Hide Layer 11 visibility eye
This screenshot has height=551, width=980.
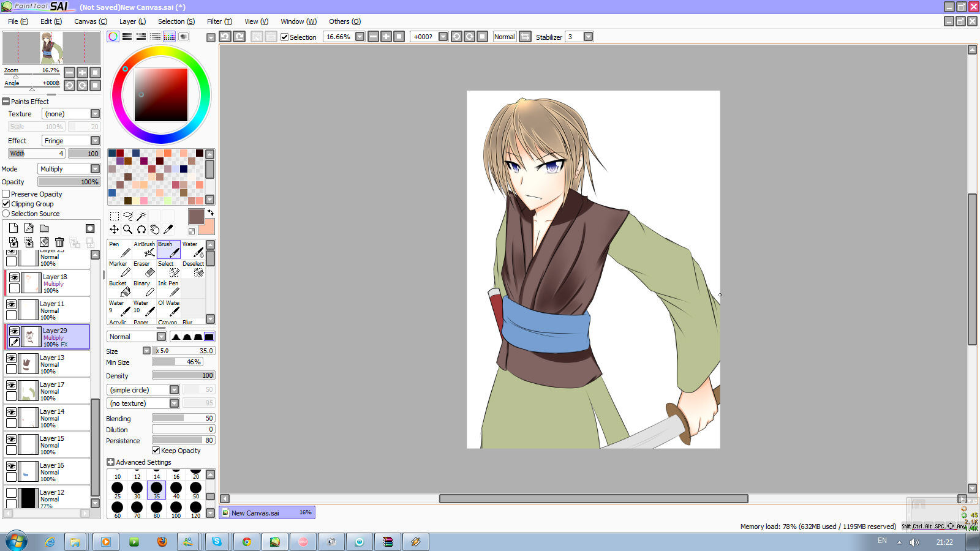tap(12, 304)
